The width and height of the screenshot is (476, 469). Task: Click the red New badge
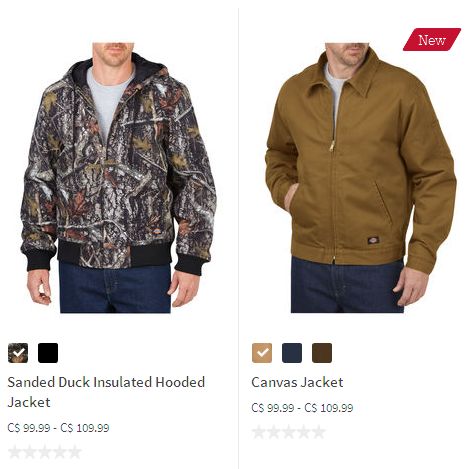tap(432, 40)
